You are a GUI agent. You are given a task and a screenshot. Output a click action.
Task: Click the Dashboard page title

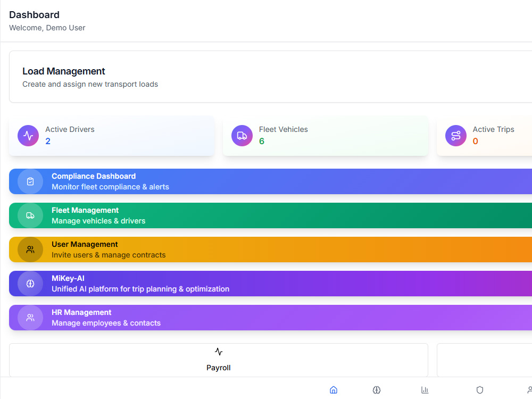click(x=34, y=15)
